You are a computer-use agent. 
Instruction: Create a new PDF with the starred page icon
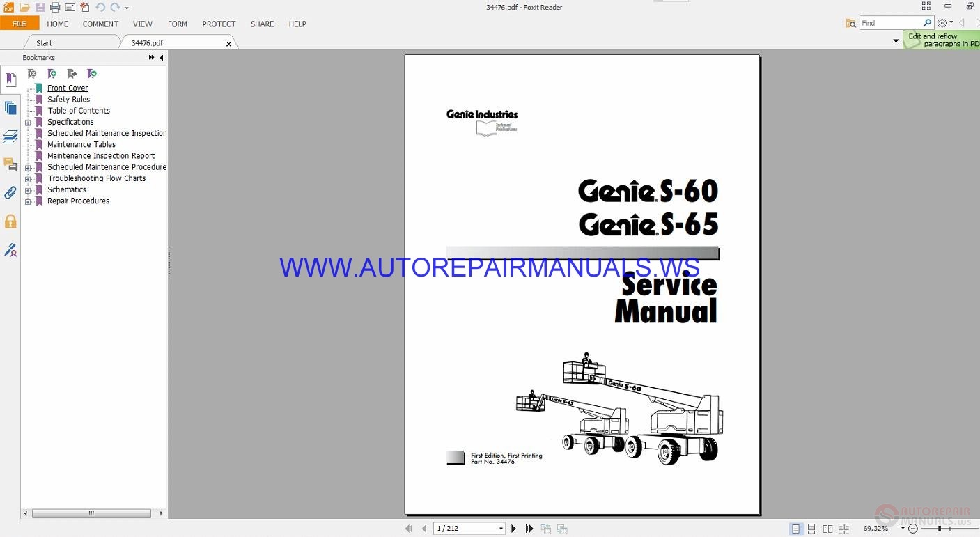click(85, 7)
